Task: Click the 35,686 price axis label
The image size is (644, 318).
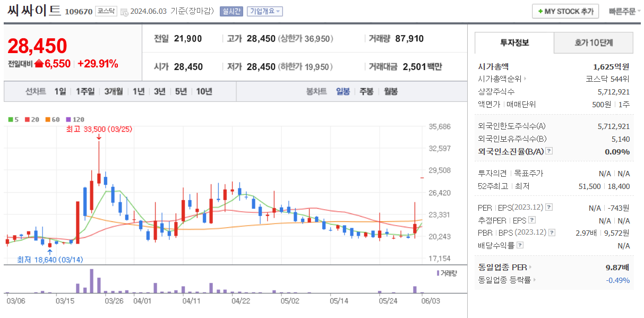Action: (x=440, y=126)
